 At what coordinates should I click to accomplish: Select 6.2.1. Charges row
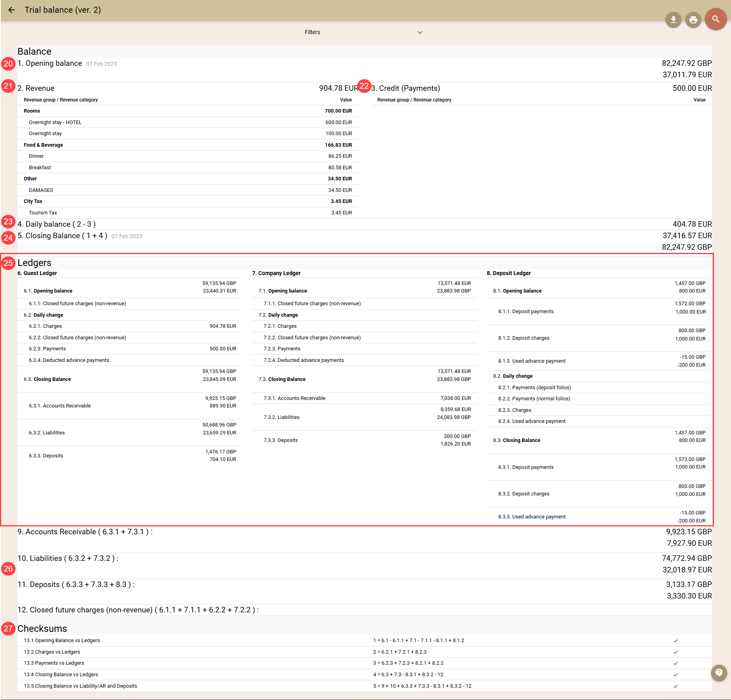click(130, 326)
